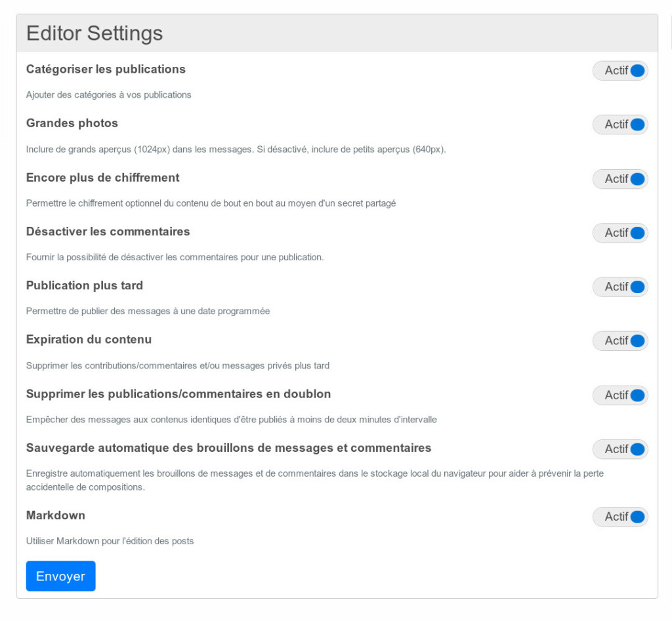The height and width of the screenshot is (621, 672).
Task: Click the Envoyer submit button
Action: (61, 576)
